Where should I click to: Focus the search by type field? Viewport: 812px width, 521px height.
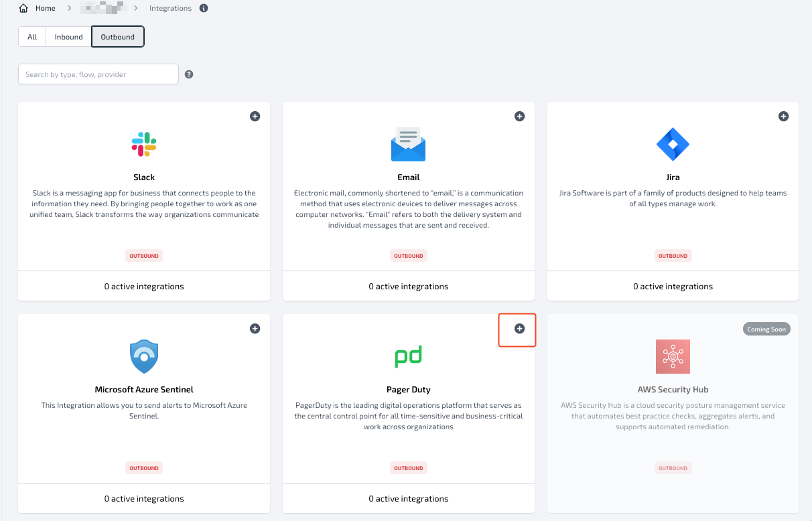[x=98, y=74]
